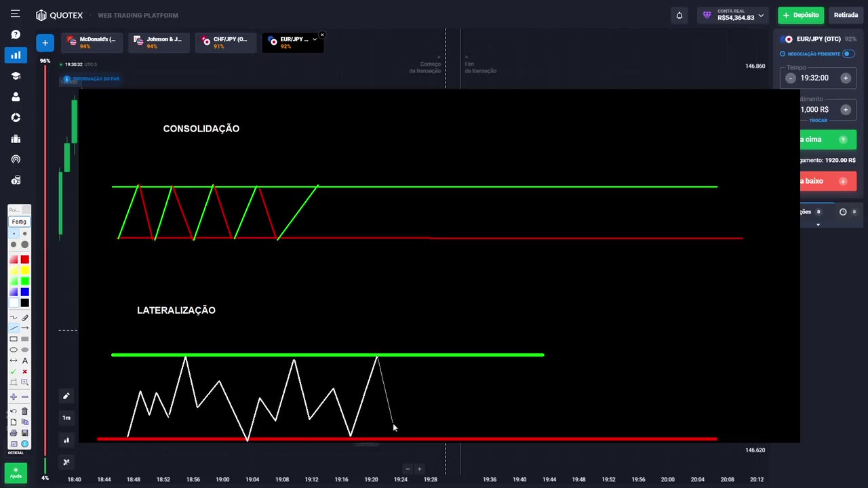Select the text 'A' tool
The image size is (868, 488).
[x=25, y=361]
